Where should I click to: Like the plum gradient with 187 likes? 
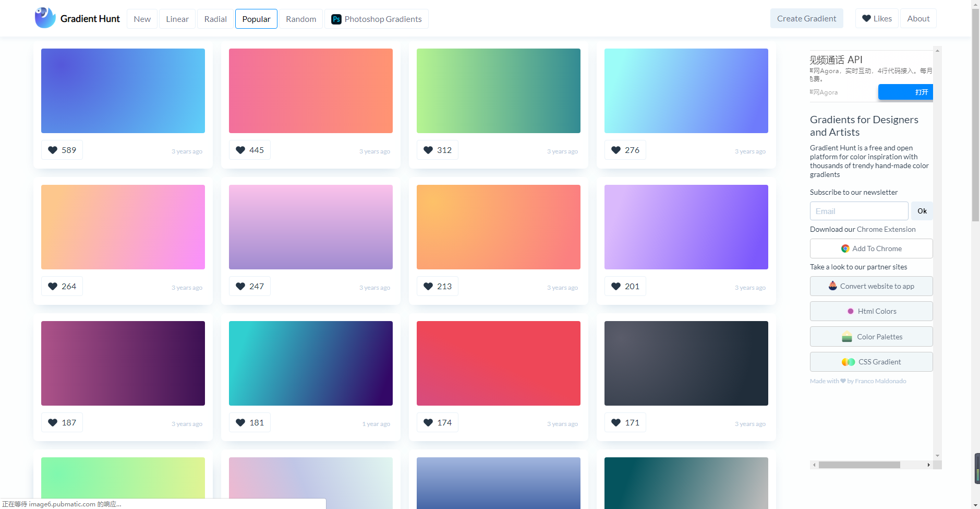point(62,422)
